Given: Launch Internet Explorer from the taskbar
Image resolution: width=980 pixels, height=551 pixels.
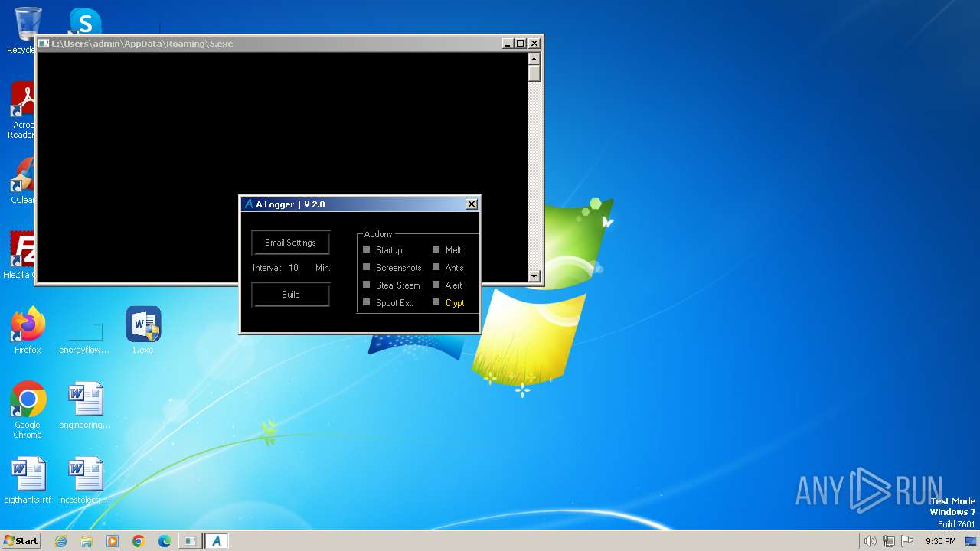Looking at the screenshot, I should pos(60,541).
